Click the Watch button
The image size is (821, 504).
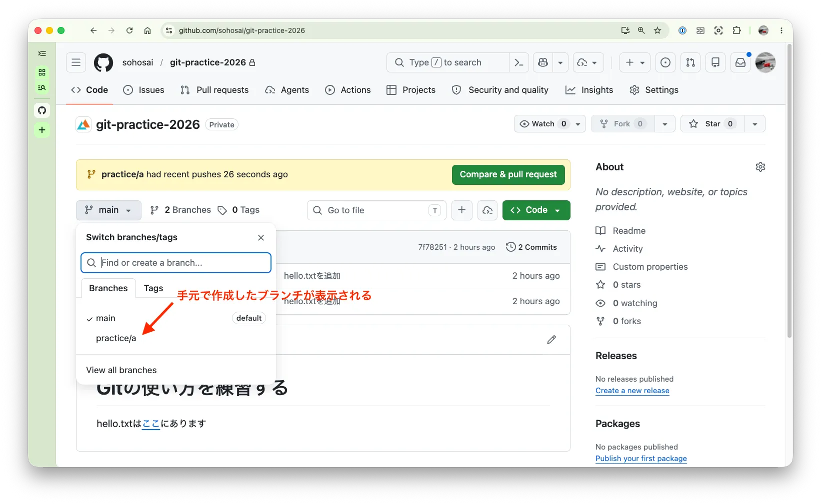[543, 124]
